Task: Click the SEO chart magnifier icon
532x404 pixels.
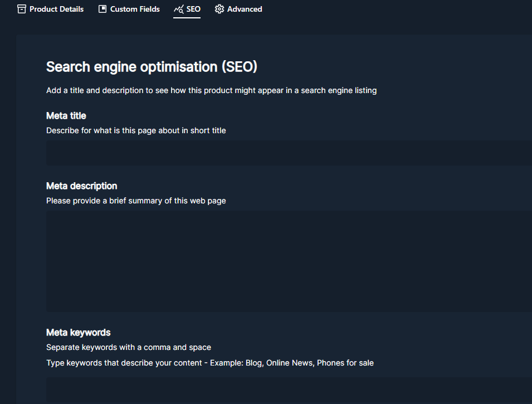Action: point(178,9)
